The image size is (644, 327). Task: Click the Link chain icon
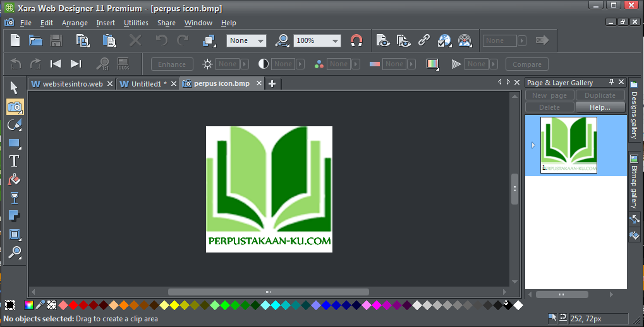point(424,40)
